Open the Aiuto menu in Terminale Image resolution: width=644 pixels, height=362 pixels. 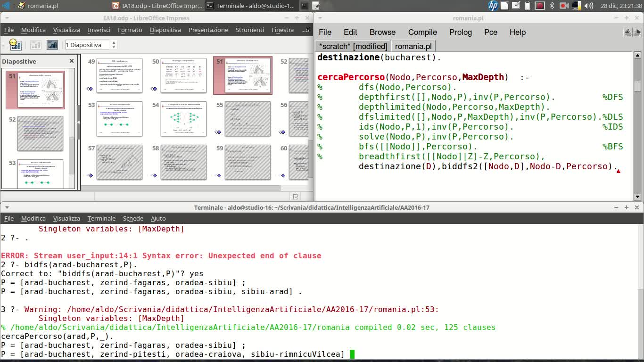click(158, 218)
